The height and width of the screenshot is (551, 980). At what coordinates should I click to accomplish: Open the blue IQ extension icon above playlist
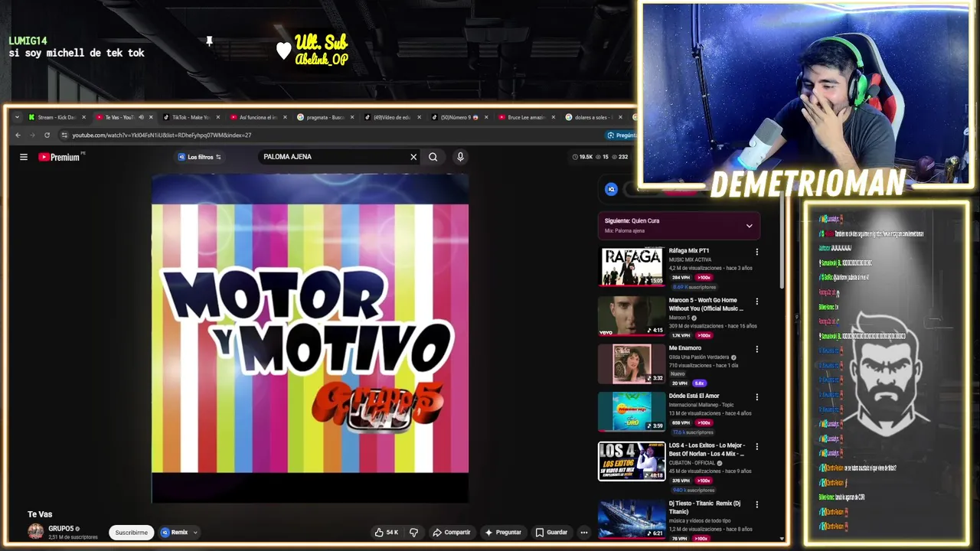click(x=611, y=189)
